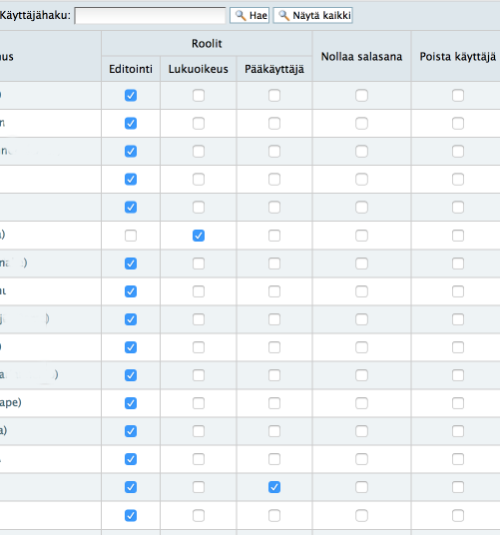Focus the Käyttäjähaku search field
Viewport: 500px width, 535px height.
[x=150, y=16]
